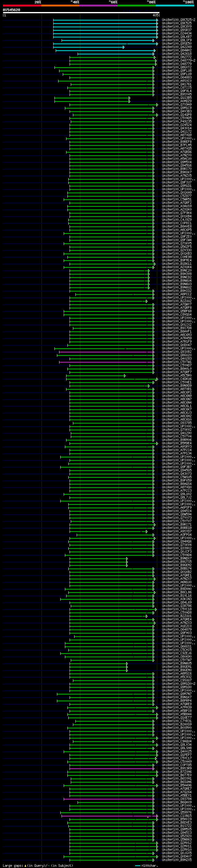Click the cyan alignment bar for Q9C525-2

pos(105,20)
